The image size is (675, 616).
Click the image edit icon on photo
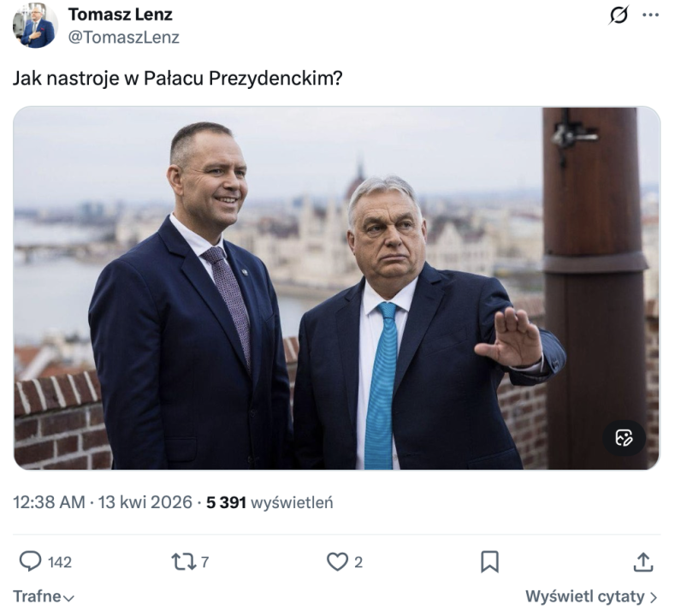[x=624, y=438]
